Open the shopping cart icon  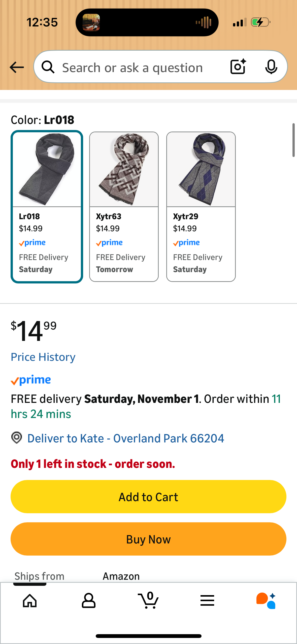tap(148, 600)
